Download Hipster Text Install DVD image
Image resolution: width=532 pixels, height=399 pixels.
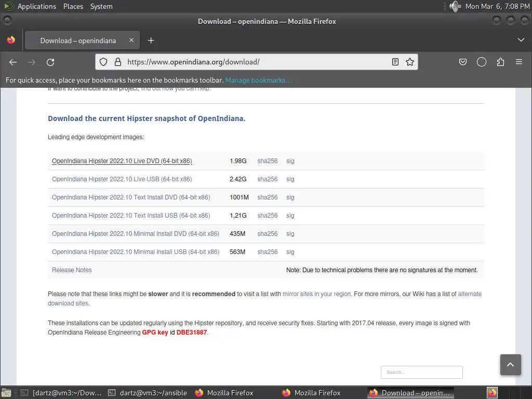click(131, 197)
